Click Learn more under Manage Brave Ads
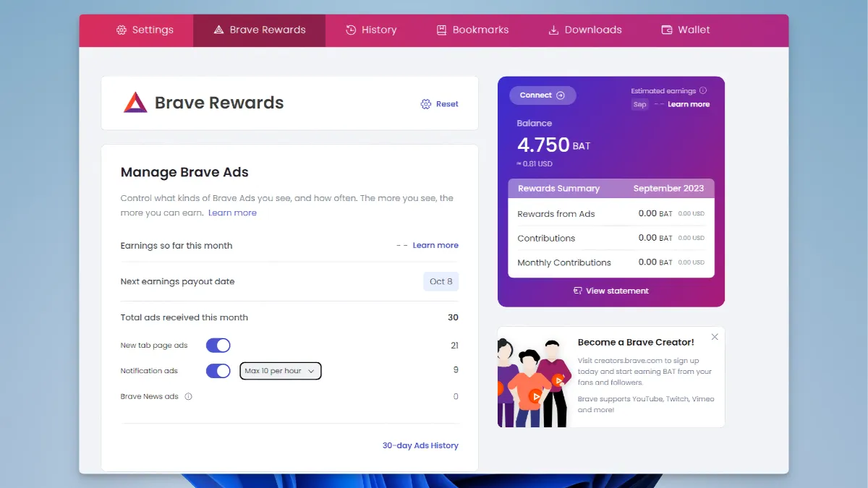The height and width of the screenshot is (488, 868). 232,213
